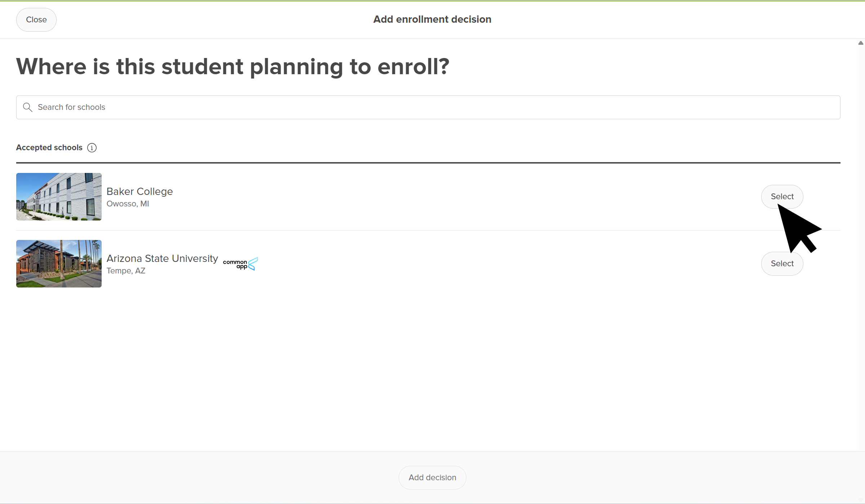Screen dimensions: 865x504
Task: Click the 'Where is this student planning to enroll?' heading
Action: (x=233, y=67)
